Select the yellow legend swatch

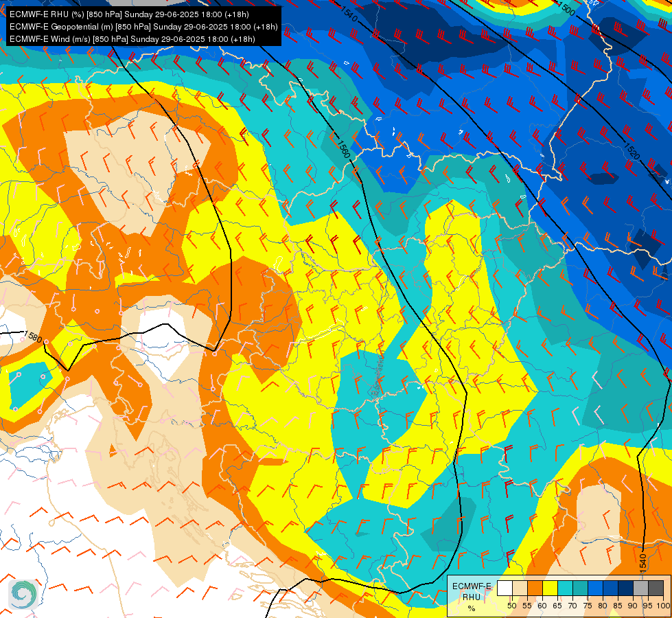pyautogui.click(x=550, y=588)
